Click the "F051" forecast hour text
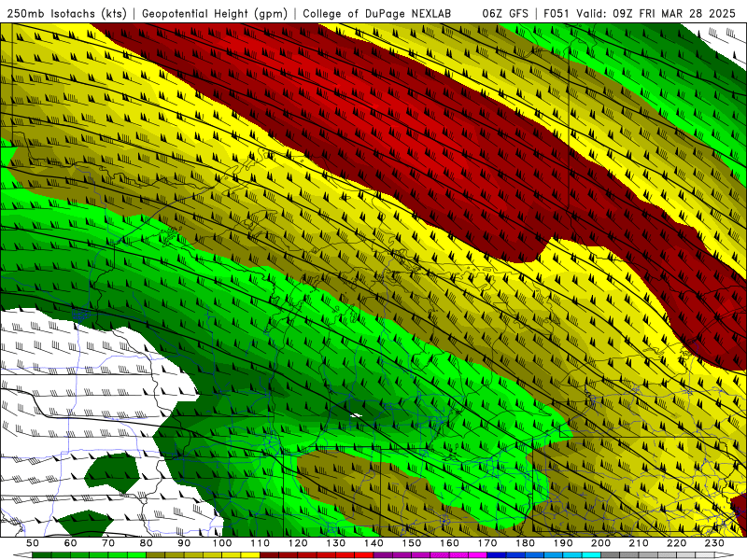Image resolution: width=747 pixels, height=560 pixels. pyautogui.click(x=557, y=13)
